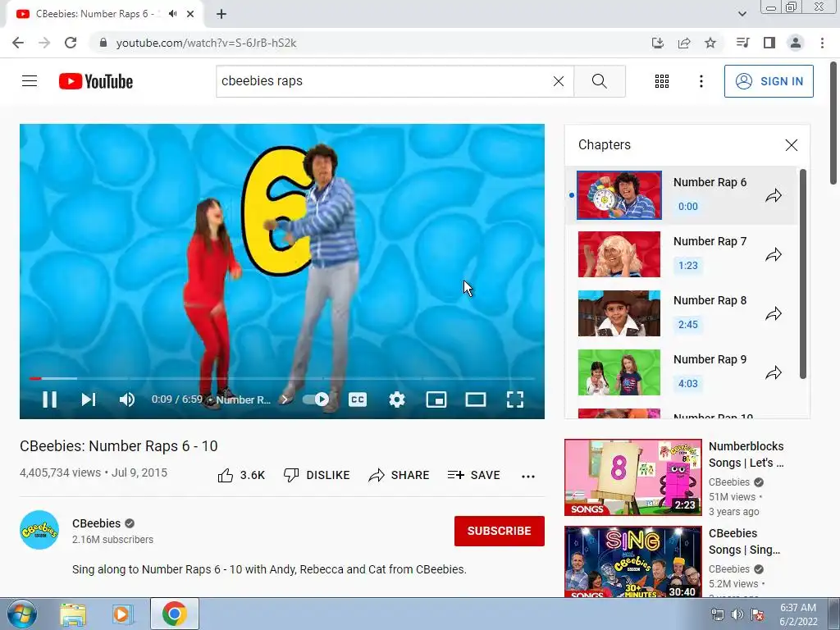
Task: Select the 0:00 chapter timestamp
Action: [688, 206]
